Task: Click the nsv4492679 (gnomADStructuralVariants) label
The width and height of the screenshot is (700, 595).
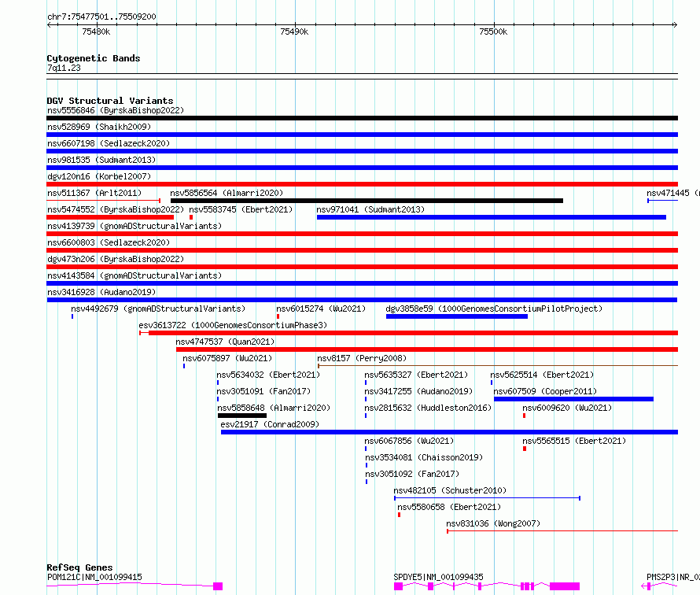Action: click(158, 309)
